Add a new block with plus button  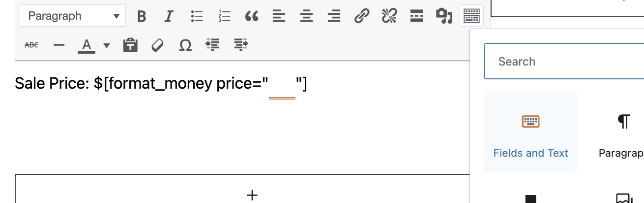tap(252, 195)
